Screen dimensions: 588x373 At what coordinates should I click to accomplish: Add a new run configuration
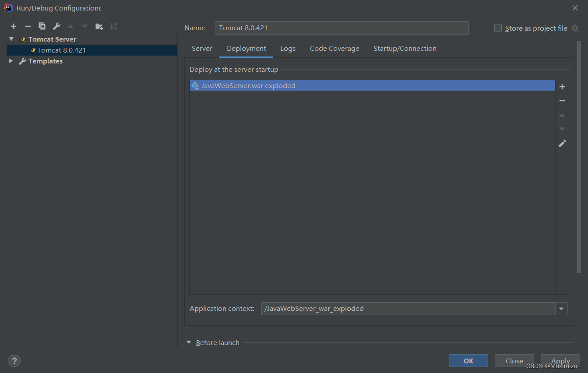coord(14,26)
